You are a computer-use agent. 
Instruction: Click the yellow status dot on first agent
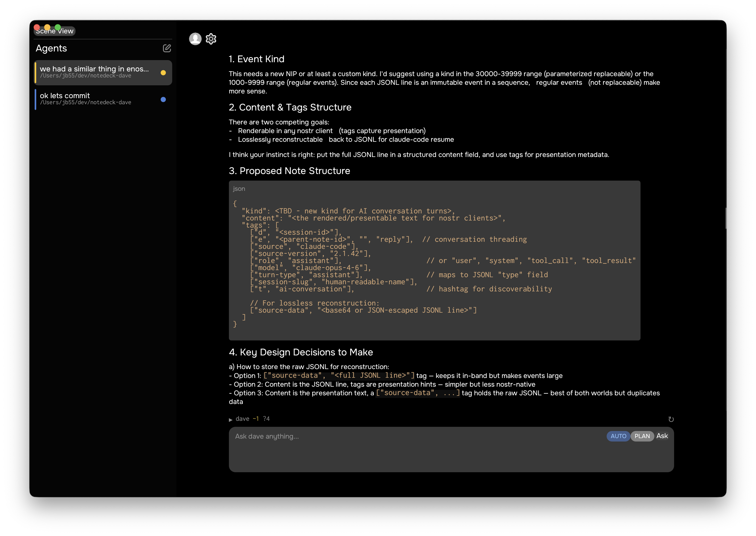pos(163,73)
